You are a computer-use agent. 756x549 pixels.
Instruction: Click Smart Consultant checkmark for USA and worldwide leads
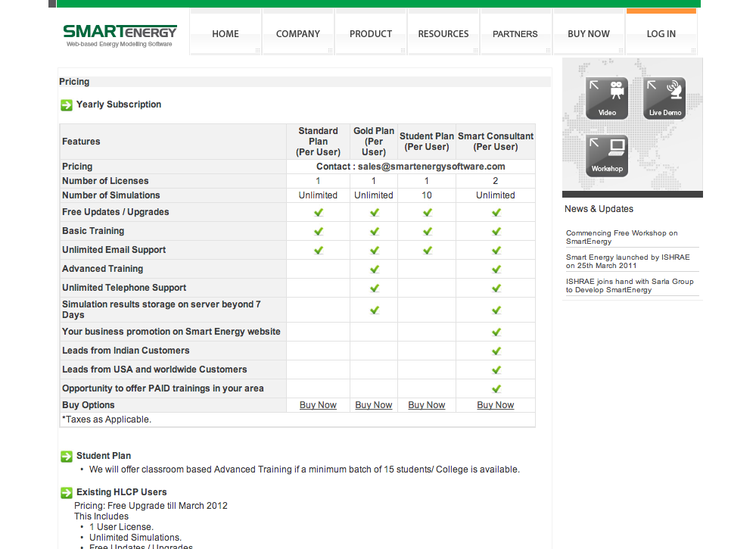496,370
